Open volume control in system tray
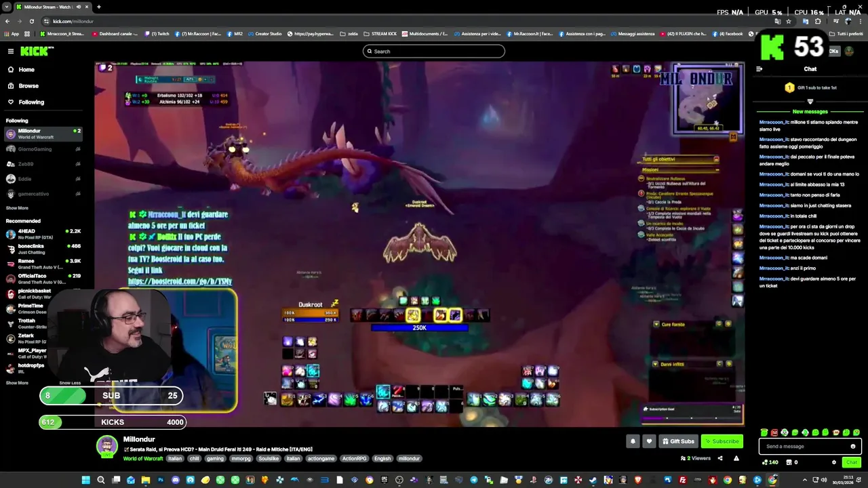 (824, 480)
